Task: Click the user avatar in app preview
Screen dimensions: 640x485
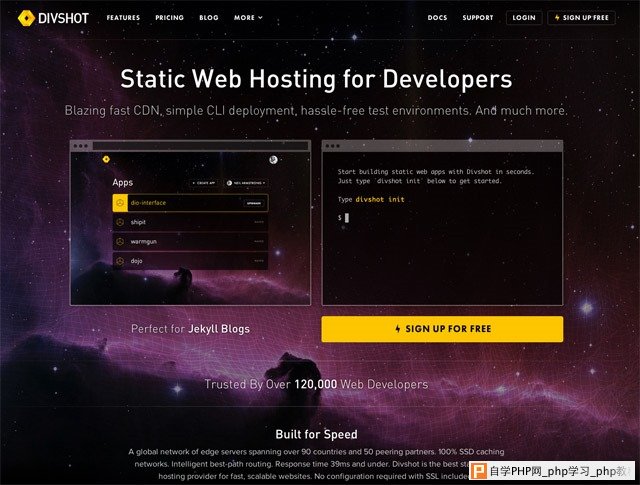Action: tap(273, 160)
